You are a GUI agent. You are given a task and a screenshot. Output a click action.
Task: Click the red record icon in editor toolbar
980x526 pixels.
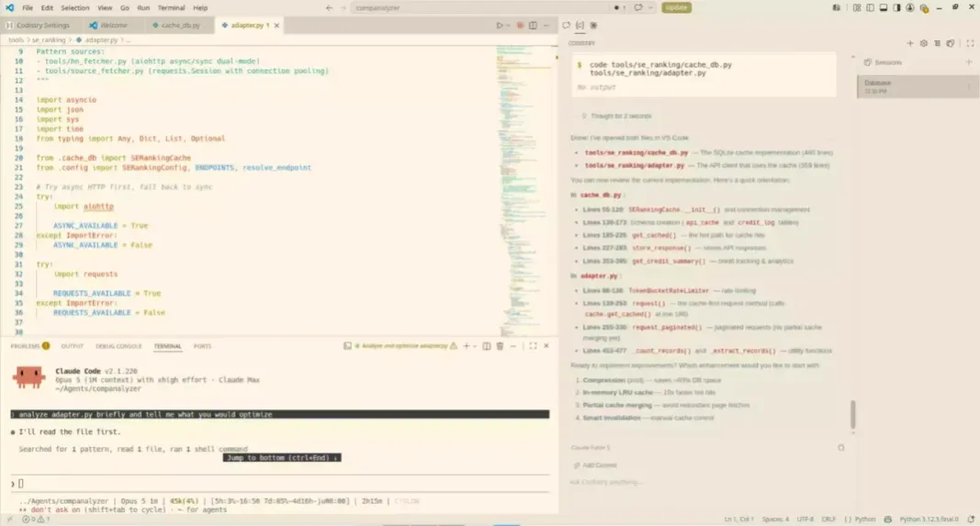(x=520, y=26)
